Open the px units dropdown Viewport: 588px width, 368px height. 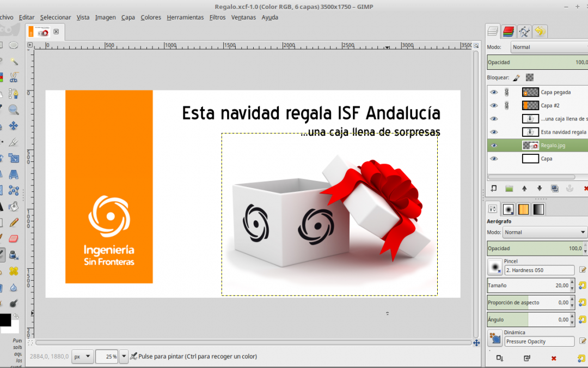[x=82, y=357]
